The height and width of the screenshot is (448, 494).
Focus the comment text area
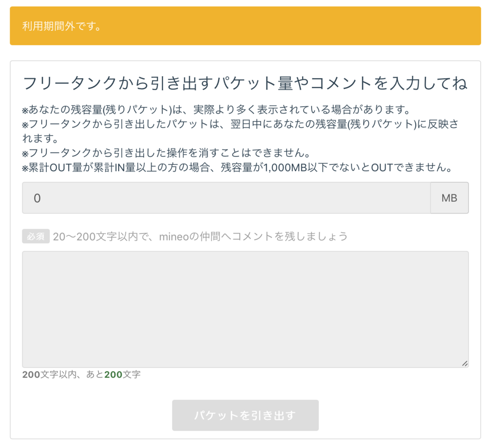tap(246, 309)
